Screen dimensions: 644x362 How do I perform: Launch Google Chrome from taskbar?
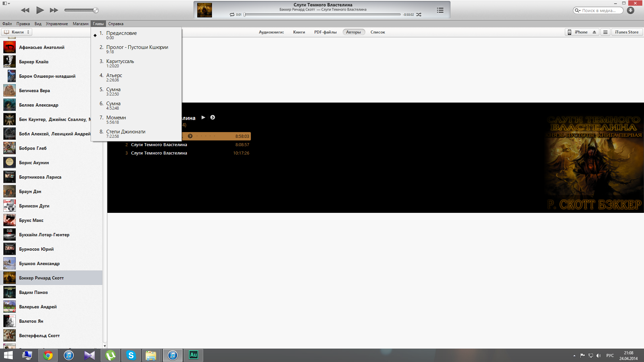(48, 355)
